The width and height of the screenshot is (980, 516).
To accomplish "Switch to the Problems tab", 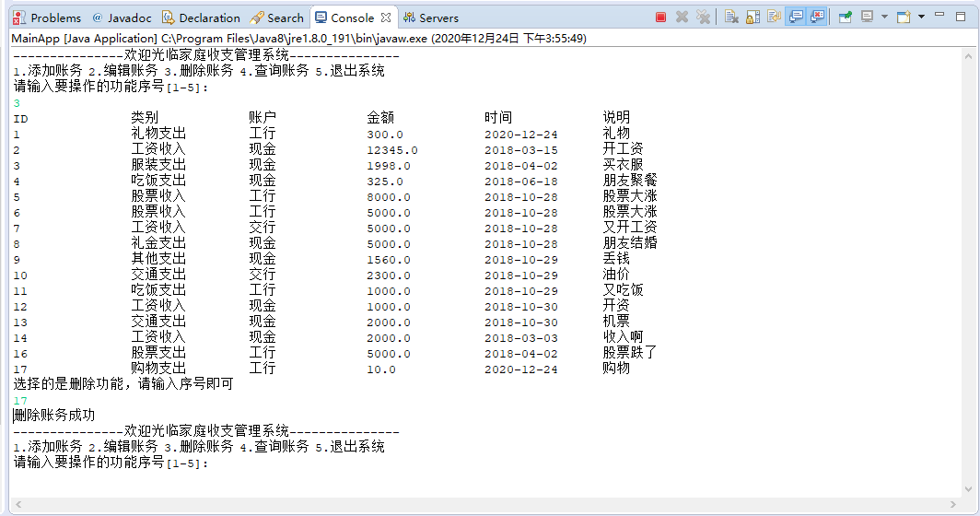I will [48, 18].
